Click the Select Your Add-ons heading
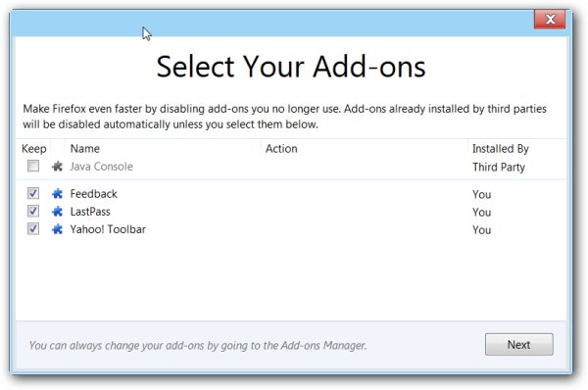588x390 pixels. point(291,67)
